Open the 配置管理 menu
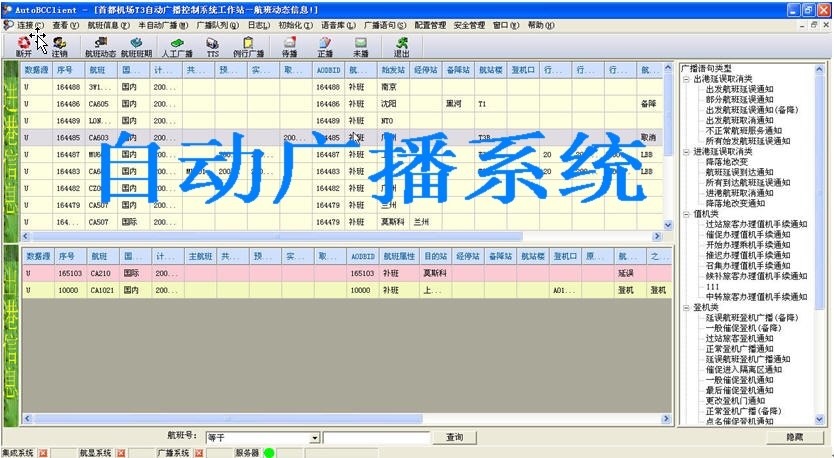The height and width of the screenshot is (458, 834). [430, 25]
